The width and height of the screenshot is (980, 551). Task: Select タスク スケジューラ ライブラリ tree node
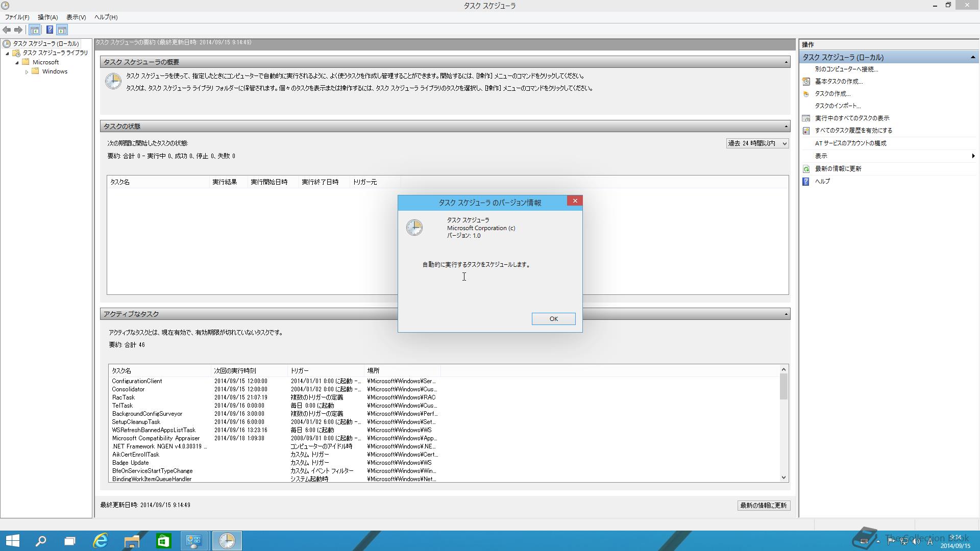click(55, 53)
